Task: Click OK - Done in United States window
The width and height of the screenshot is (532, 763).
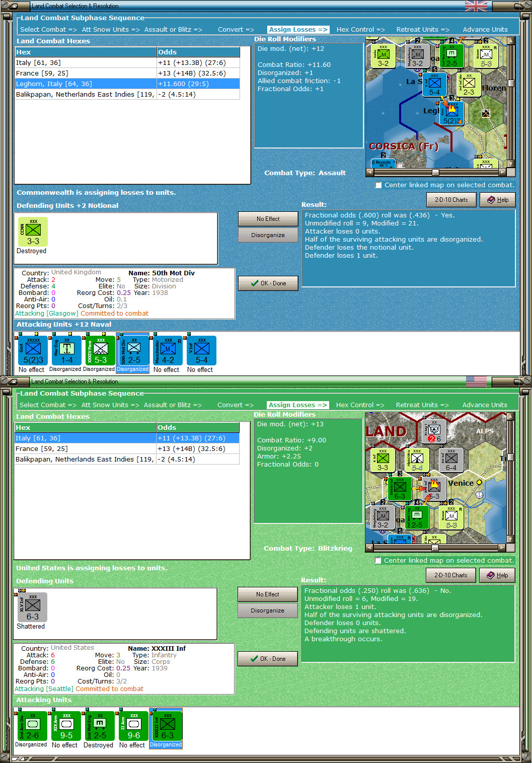Action: tap(267, 659)
